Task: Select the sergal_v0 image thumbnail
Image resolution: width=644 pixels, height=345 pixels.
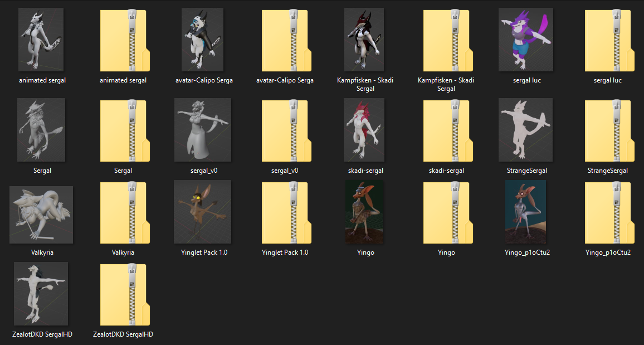Action: 202,130
